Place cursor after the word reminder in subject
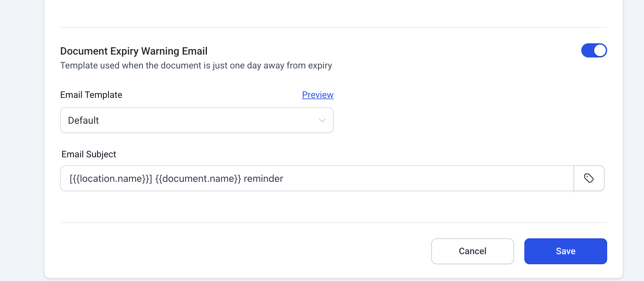The height and width of the screenshot is (281, 644). tap(284, 179)
